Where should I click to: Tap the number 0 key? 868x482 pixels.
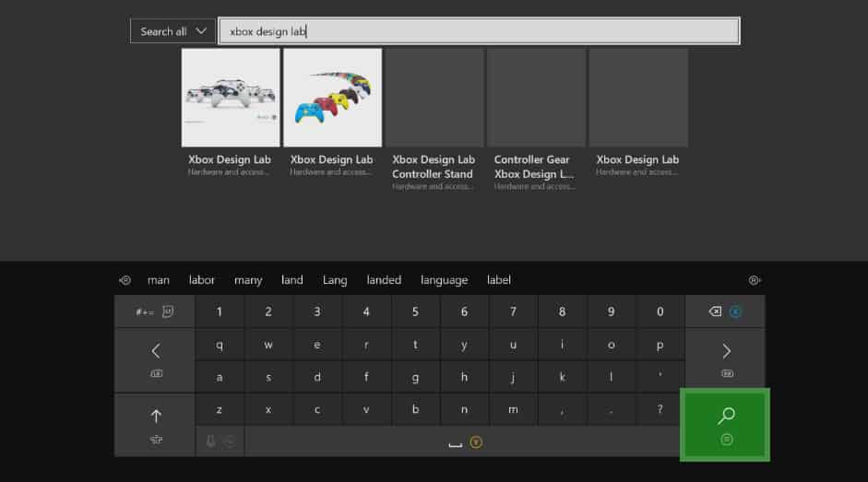[660, 312]
